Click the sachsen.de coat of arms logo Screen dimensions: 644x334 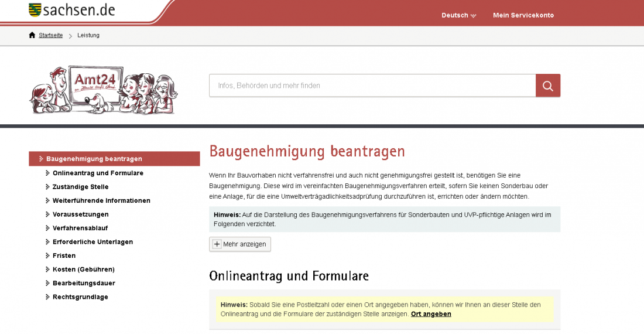35,10
